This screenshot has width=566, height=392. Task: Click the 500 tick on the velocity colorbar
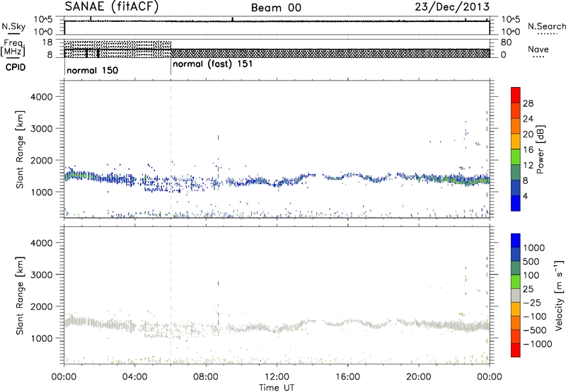click(533, 262)
